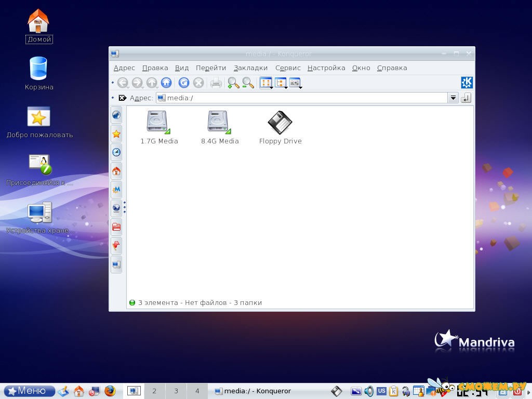The image size is (532, 399).
Task: Open the preview view mode dropdown
Action: coord(296,83)
